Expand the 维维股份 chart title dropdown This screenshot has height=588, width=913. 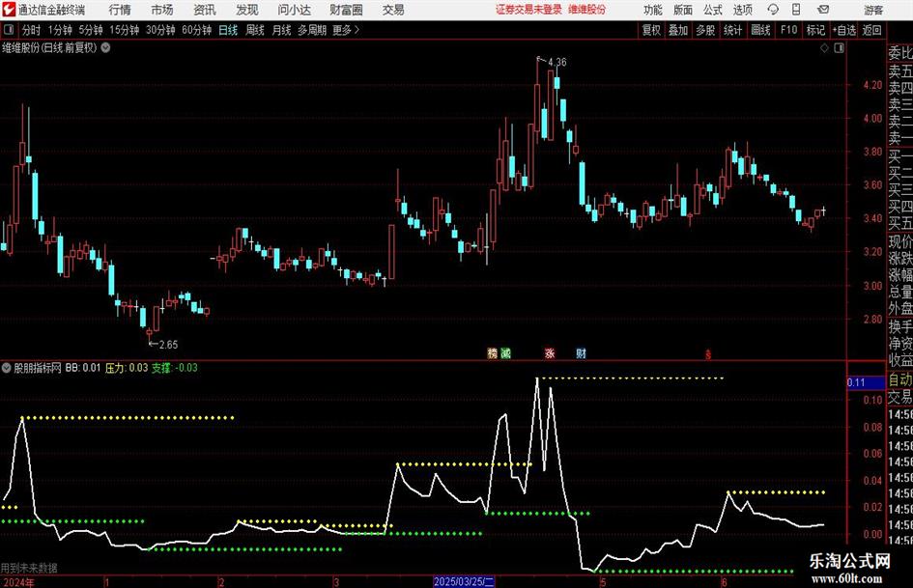coord(106,47)
